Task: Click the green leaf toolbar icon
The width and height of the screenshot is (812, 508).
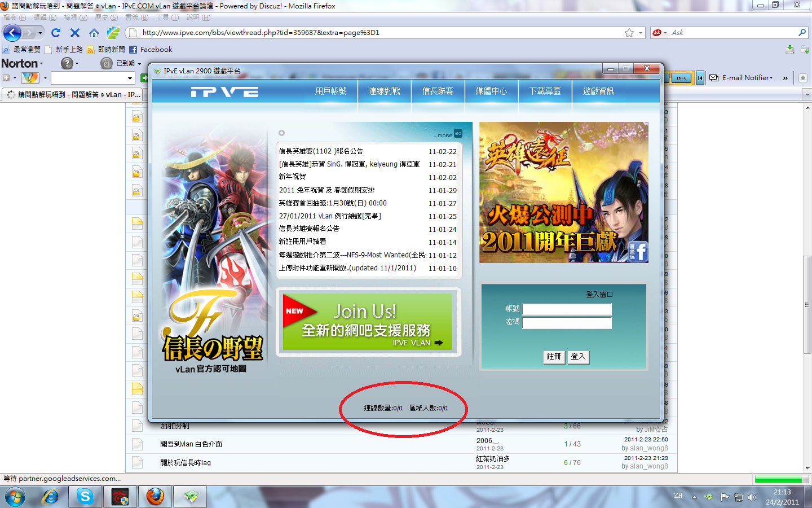Action: click(x=113, y=33)
